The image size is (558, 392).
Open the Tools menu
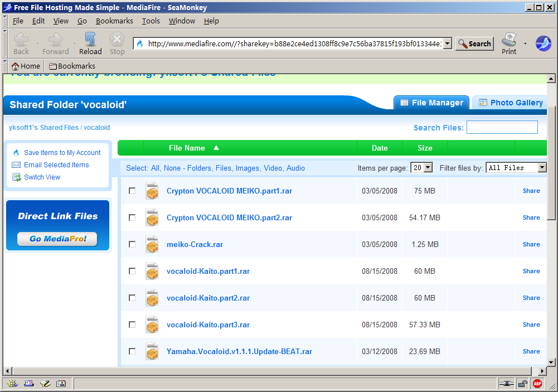click(x=151, y=21)
